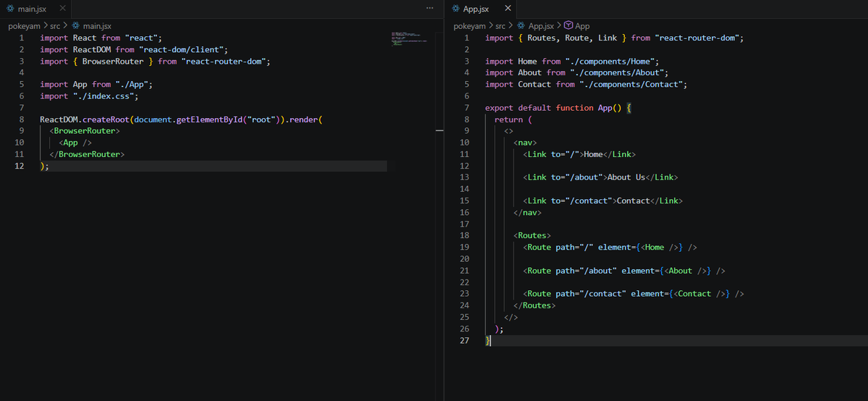This screenshot has height=401, width=868.
Task: Click App.jsx in the right breadcrumb
Action: click(541, 26)
